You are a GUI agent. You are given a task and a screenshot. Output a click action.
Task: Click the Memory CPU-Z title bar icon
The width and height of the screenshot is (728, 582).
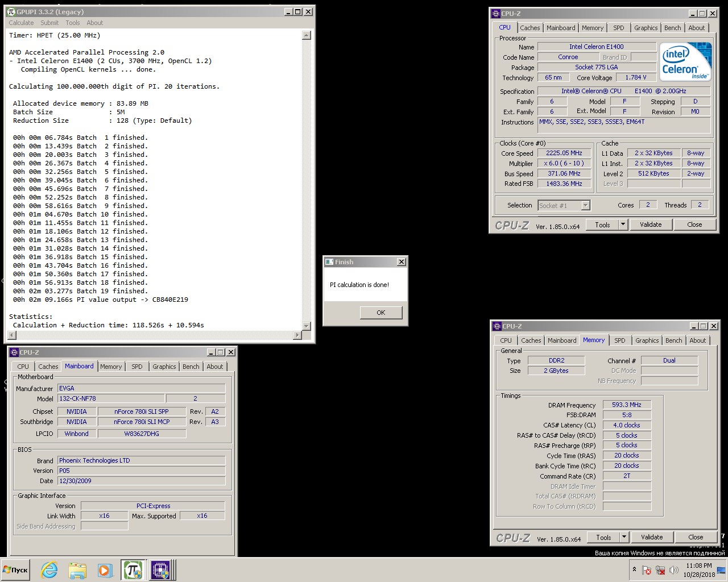click(497, 326)
